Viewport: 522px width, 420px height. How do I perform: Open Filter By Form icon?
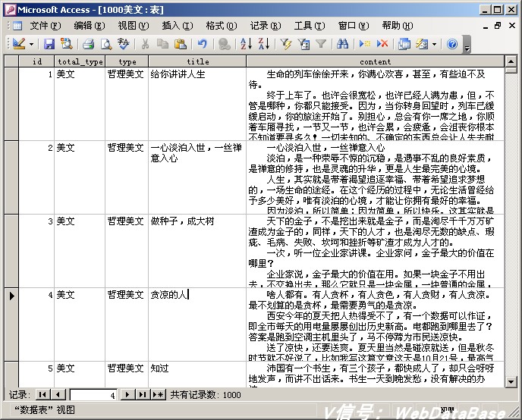[x=303, y=44]
